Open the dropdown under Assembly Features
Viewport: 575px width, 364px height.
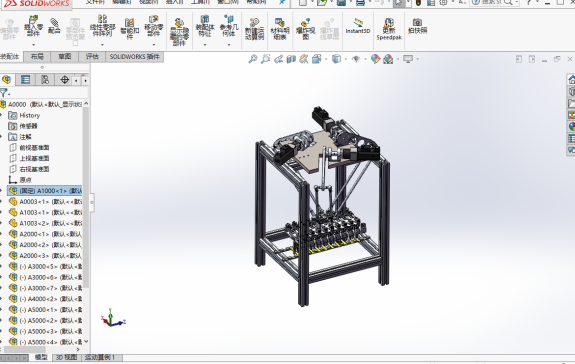coord(205,45)
